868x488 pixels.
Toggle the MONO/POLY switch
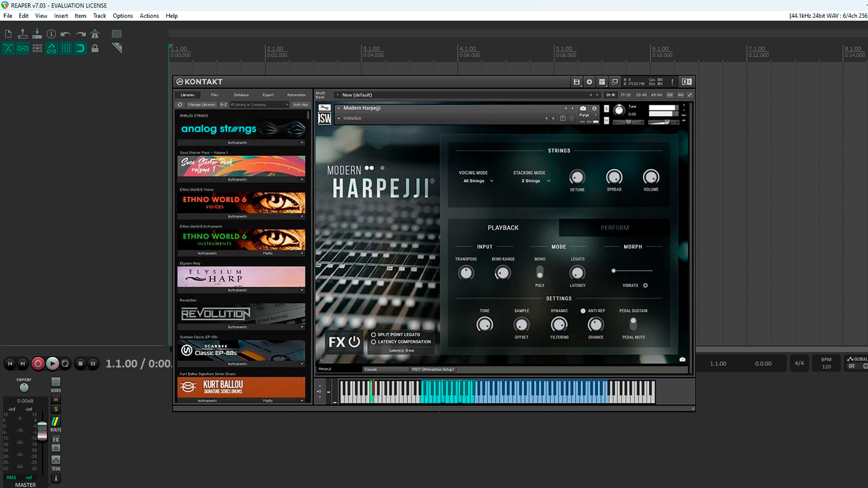[x=539, y=272]
